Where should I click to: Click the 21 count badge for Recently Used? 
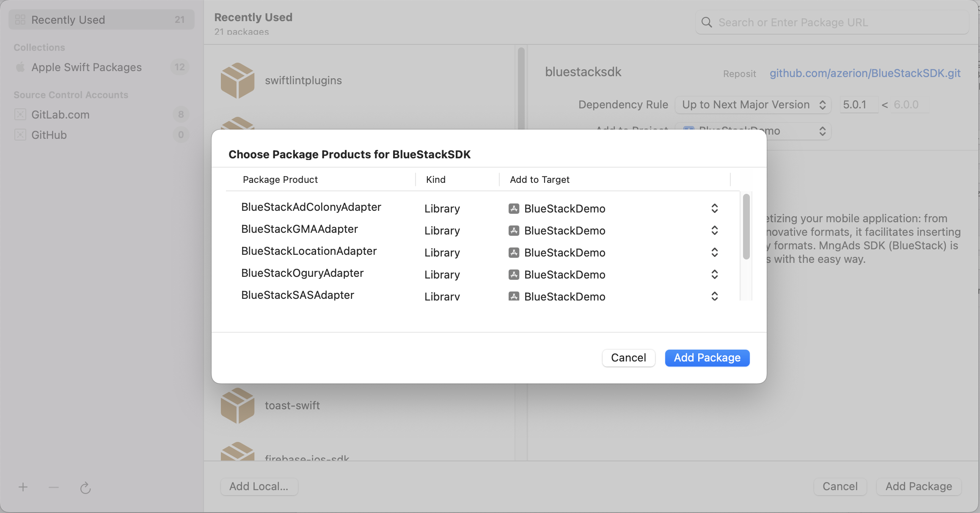179,19
